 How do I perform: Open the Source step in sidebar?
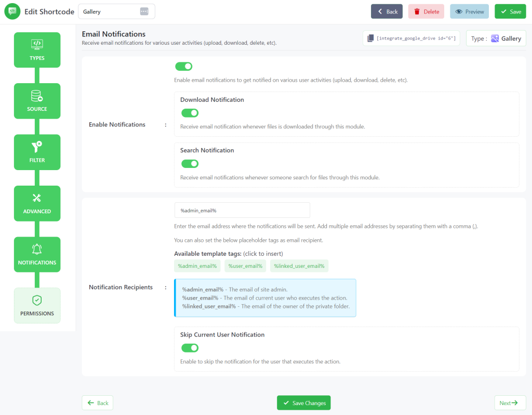point(37,101)
